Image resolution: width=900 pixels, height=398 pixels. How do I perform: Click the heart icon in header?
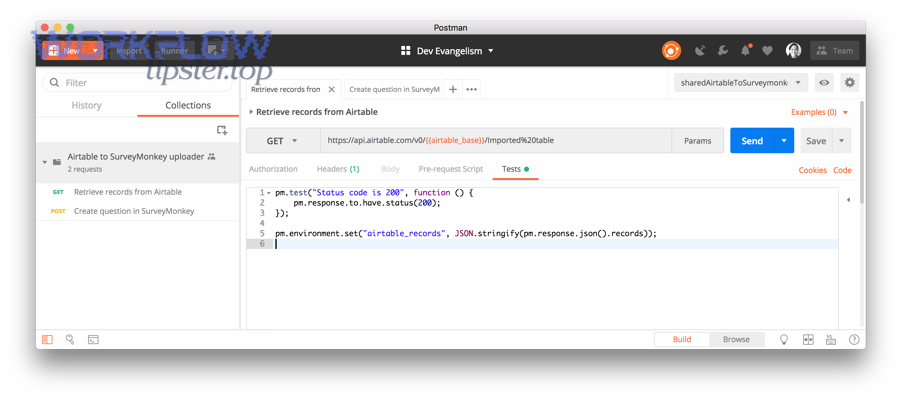(x=767, y=51)
